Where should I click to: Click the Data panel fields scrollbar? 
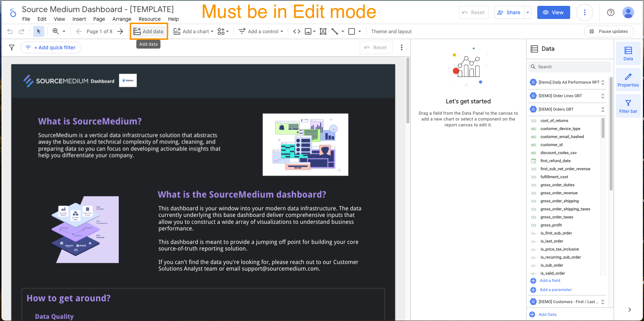pos(603,128)
